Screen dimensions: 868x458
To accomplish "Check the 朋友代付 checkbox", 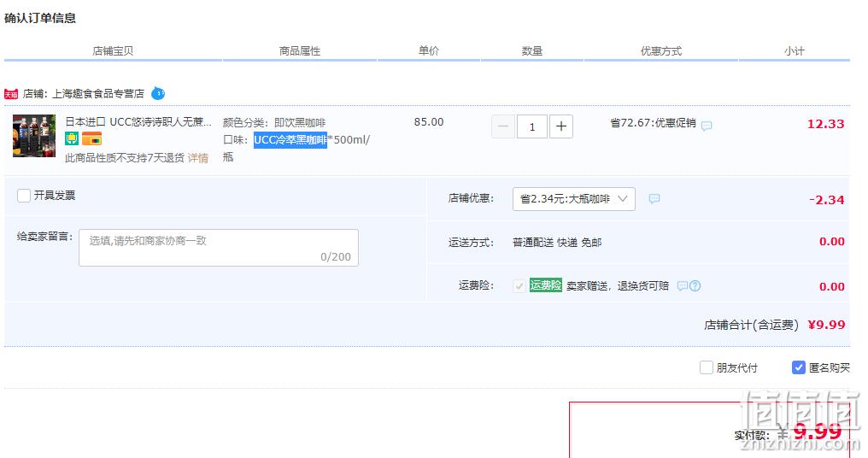I will click(x=707, y=367).
